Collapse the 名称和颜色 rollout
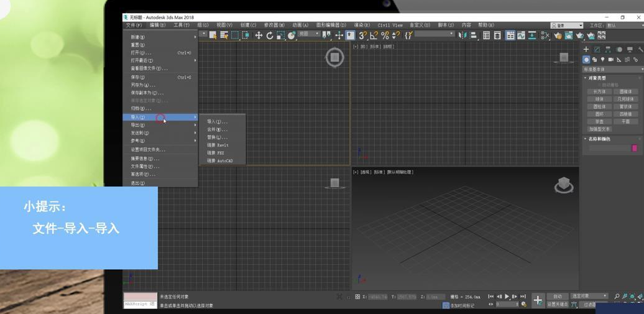Screen dimensions: 644x314 [x=597, y=139]
